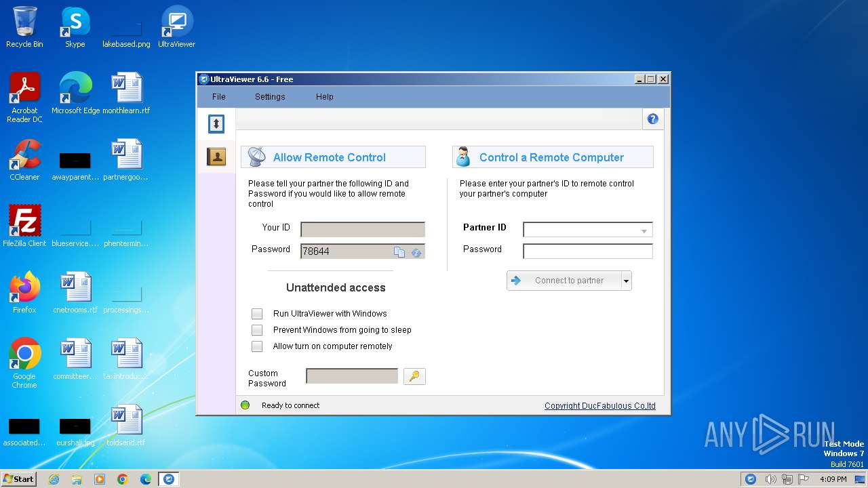The width and height of the screenshot is (868, 488).
Task: Click the Ready to connect status text
Action: (x=290, y=405)
